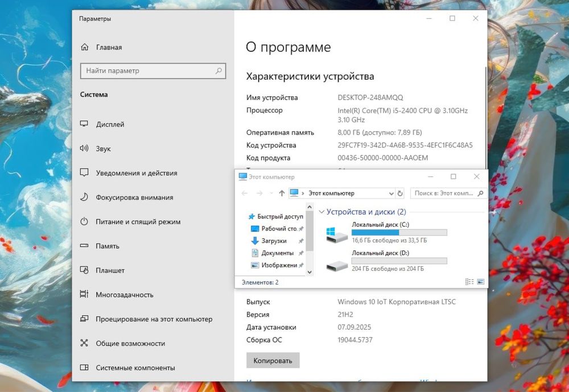Click the navigation pane scroll up arrow
This screenshot has width=569, height=392.
310,207
